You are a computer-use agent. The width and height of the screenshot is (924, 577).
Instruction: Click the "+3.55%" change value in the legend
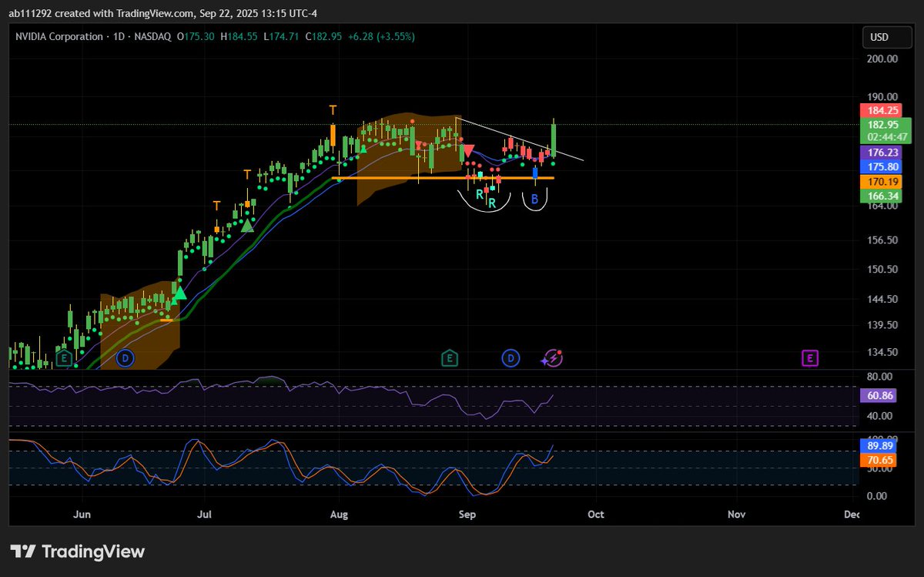394,36
